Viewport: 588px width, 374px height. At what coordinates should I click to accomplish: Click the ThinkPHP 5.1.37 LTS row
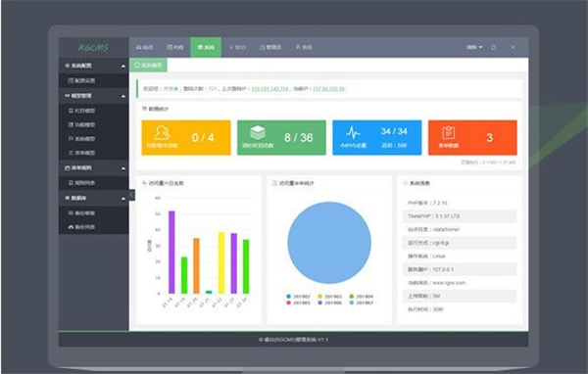(460, 216)
